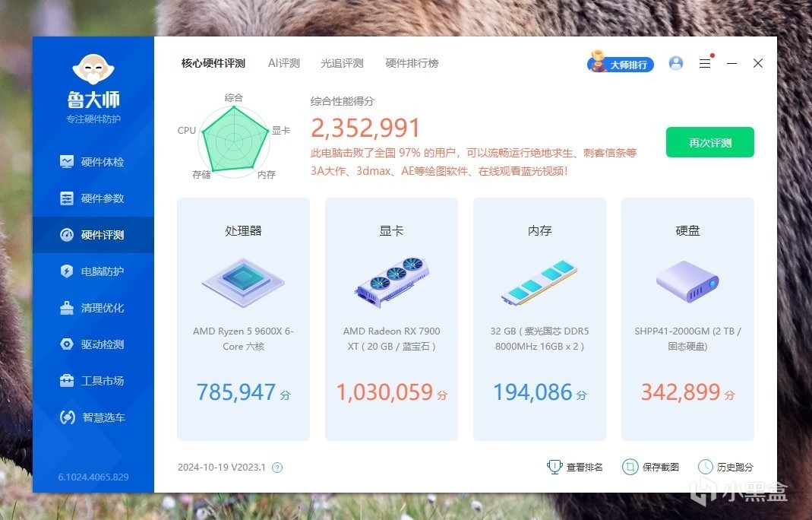Click 保存截图 link
This screenshot has height=520, width=812.
pyautogui.click(x=661, y=467)
